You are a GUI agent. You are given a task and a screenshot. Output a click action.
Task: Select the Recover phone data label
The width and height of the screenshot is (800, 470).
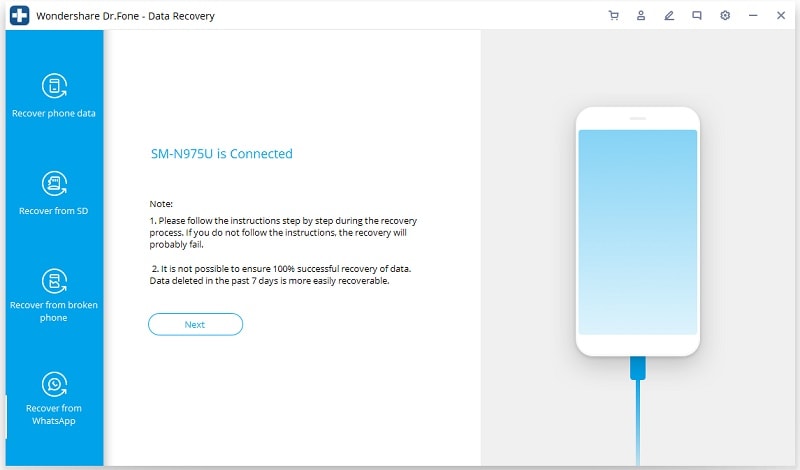click(54, 113)
